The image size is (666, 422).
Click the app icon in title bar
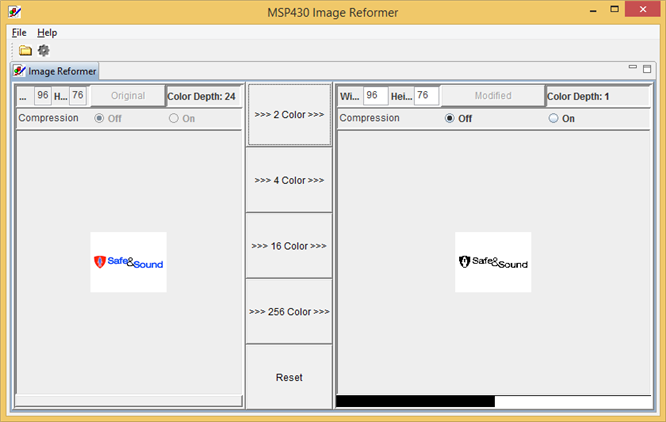coord(14,12)
